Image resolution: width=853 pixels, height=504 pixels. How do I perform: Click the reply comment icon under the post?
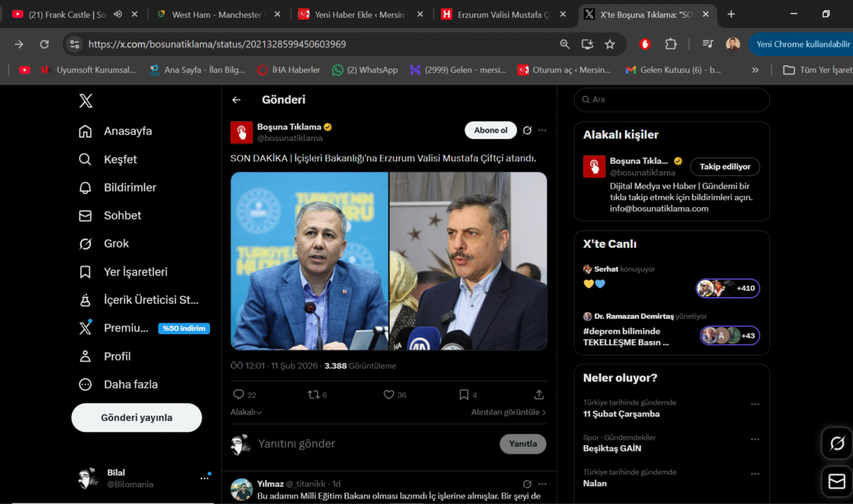click(239, 395)
